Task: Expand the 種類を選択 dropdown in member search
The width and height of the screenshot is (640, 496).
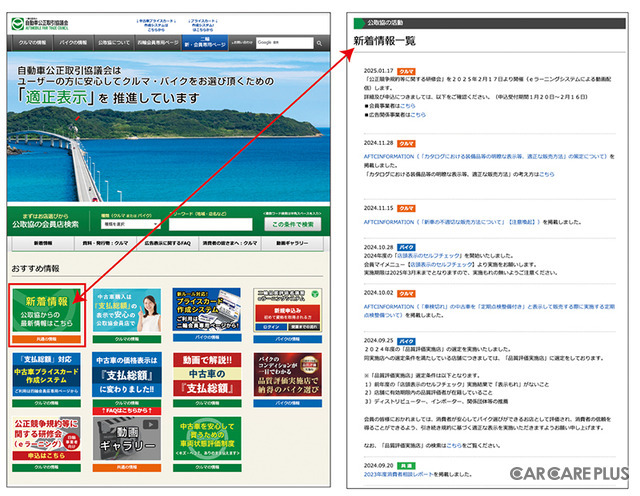Action: (x=130, y=224)
